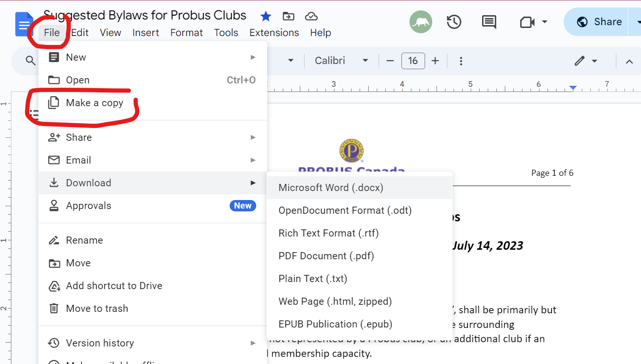Start a video call with camera icon
641x364 pixels.
coord(527,22)
